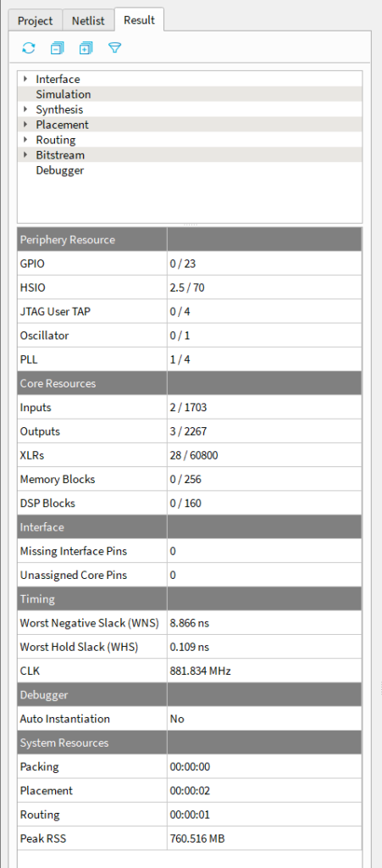382x868 pixels.
Task: Select the Worst Negative Slack row
Action: coord(190,623)
